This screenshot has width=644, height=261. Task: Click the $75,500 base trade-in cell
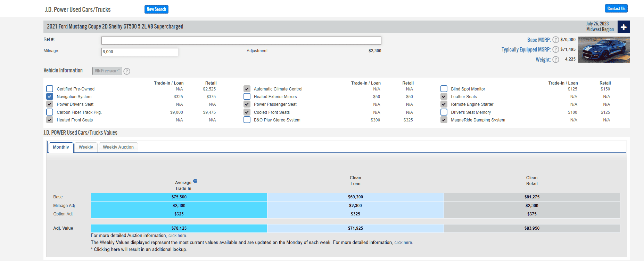click(179, 197)
